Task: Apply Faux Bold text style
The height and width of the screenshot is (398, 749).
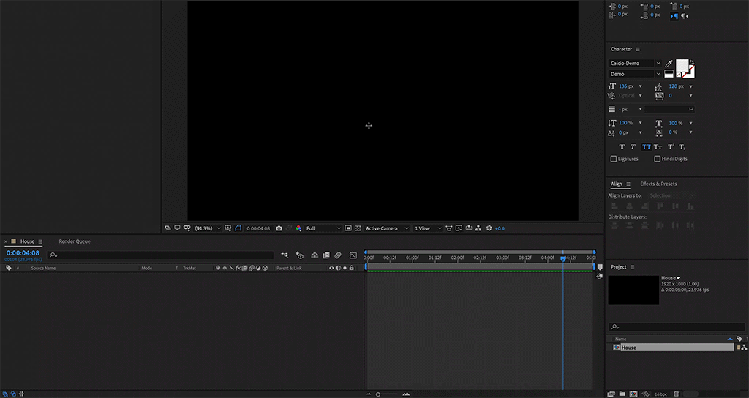Action: [622, 147]
